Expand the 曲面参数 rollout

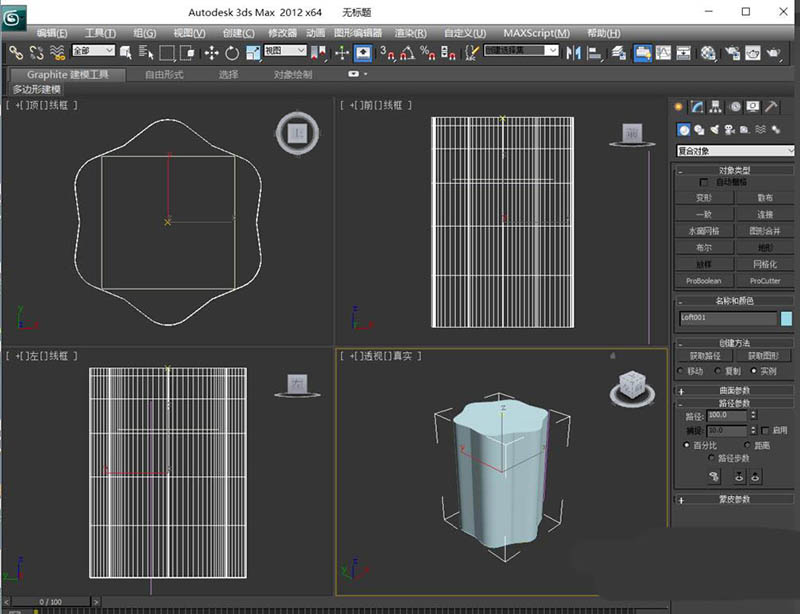(735, 390)
